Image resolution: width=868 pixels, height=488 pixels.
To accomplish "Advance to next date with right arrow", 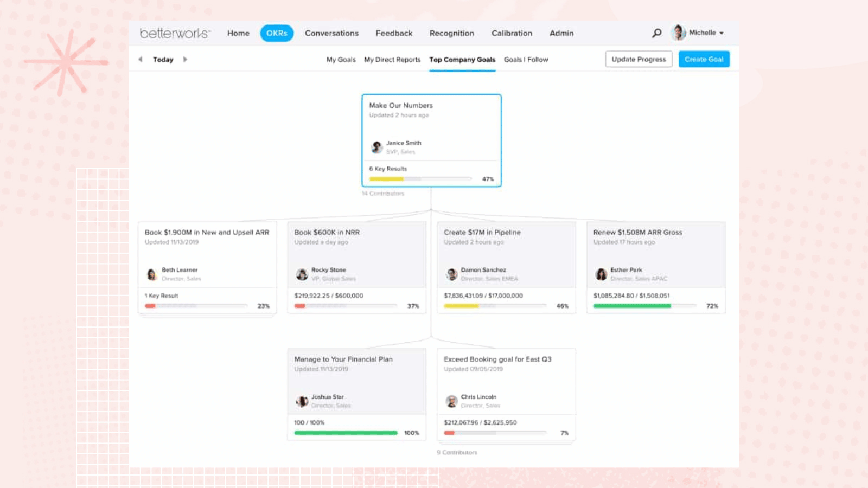I will click(186, 60).
